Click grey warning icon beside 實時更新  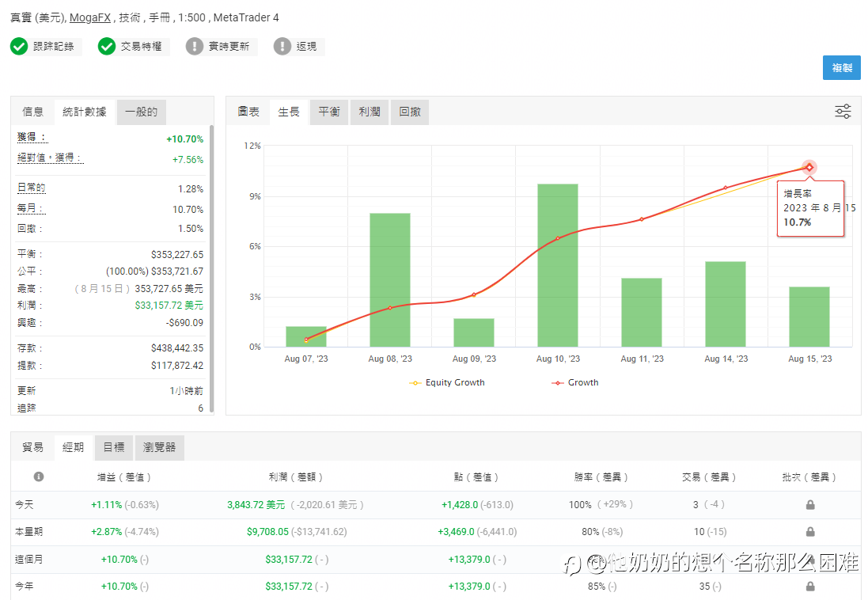coord(195,47)
